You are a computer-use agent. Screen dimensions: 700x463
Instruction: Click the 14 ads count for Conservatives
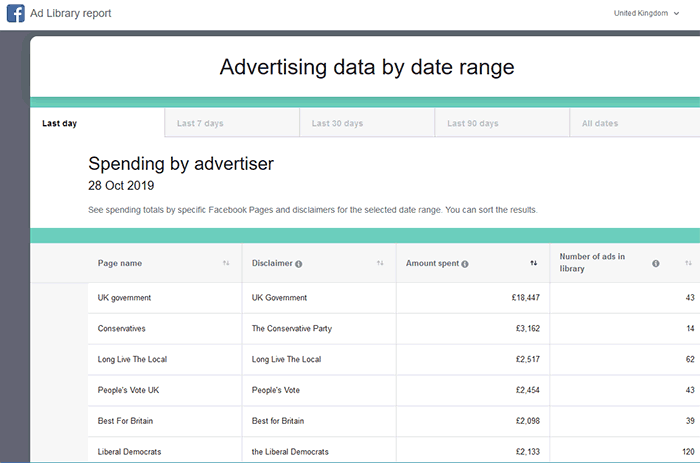click(690, 329)
